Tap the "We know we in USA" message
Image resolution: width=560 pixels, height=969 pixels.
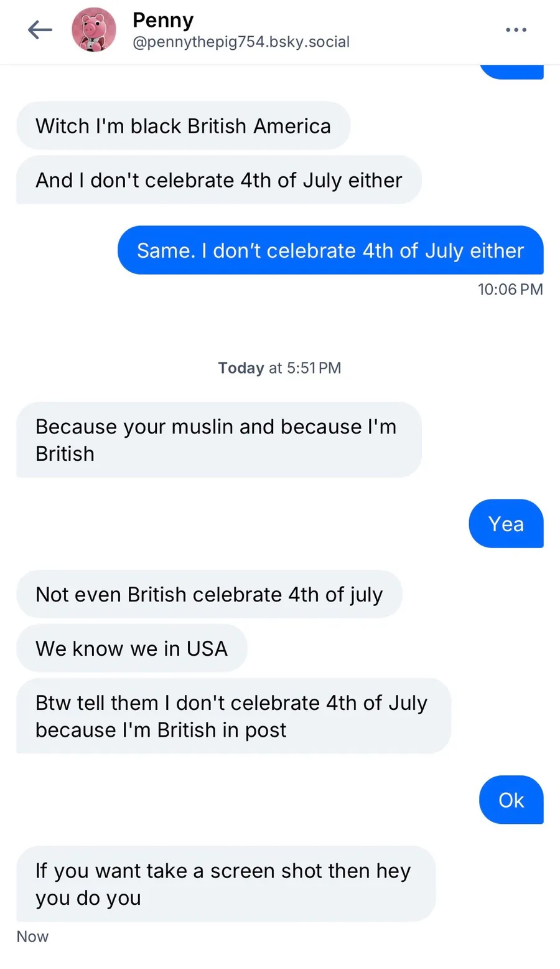(131, 648)
